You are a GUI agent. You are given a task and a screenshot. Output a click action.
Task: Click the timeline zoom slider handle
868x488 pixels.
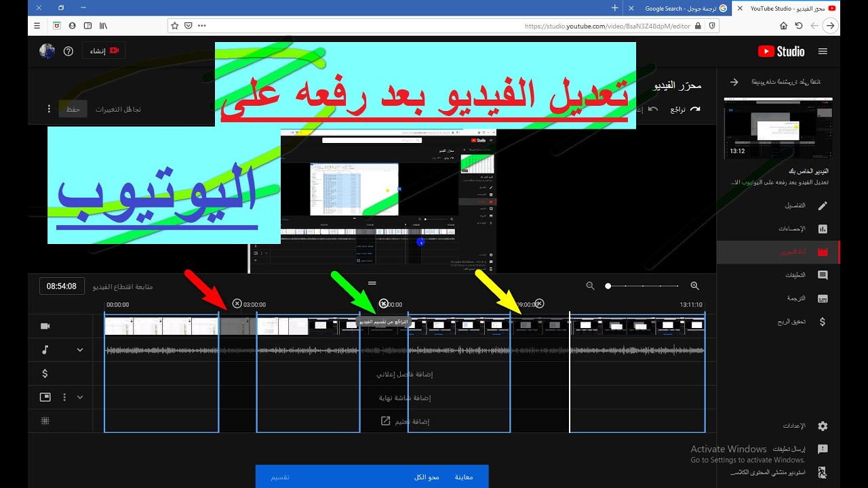coord(608,286)
